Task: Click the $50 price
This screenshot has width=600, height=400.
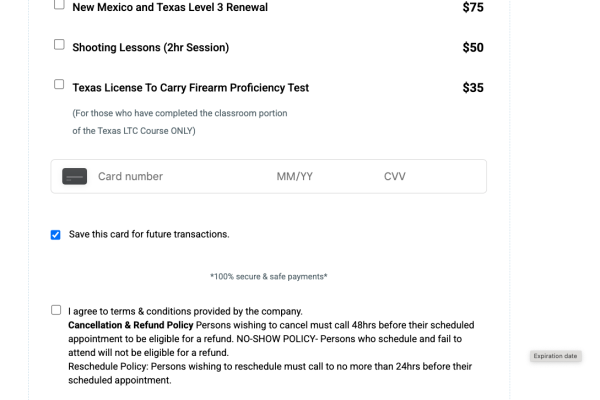Action: click(473, 47)
